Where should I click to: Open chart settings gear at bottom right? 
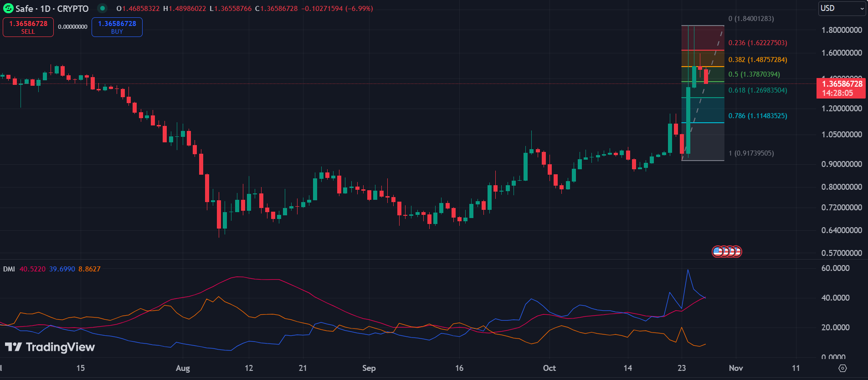click(x=842, y=368)
